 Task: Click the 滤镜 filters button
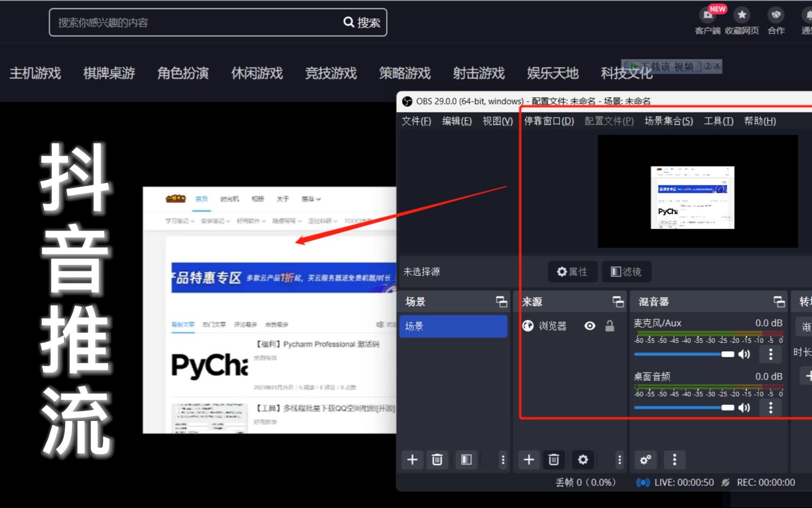tap(626, 271)
